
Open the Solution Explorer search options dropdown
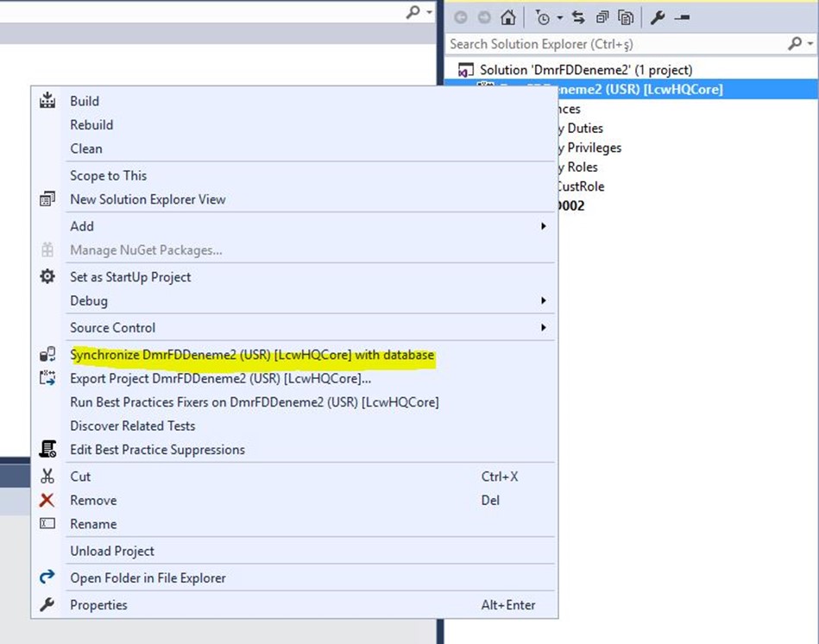click(x=810, y=43)
